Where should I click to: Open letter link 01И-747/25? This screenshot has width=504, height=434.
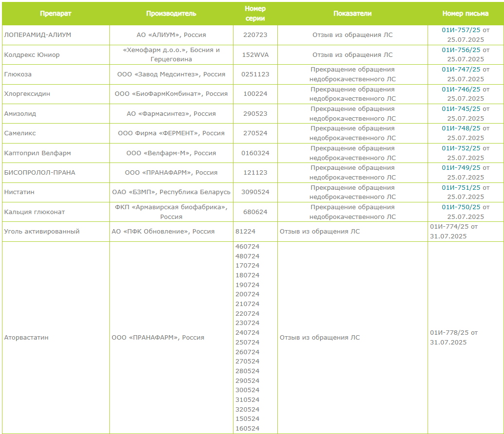click(461, 70)
